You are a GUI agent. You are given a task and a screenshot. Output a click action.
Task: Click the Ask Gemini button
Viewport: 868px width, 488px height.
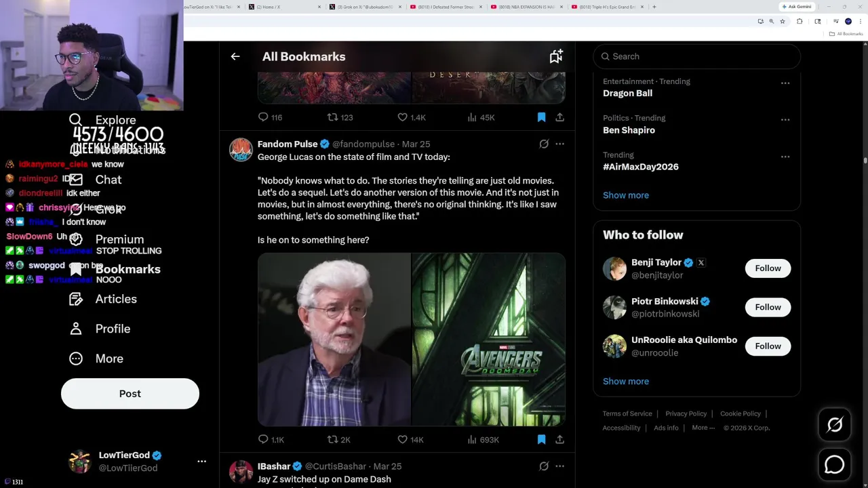click(x=797, y=7)
